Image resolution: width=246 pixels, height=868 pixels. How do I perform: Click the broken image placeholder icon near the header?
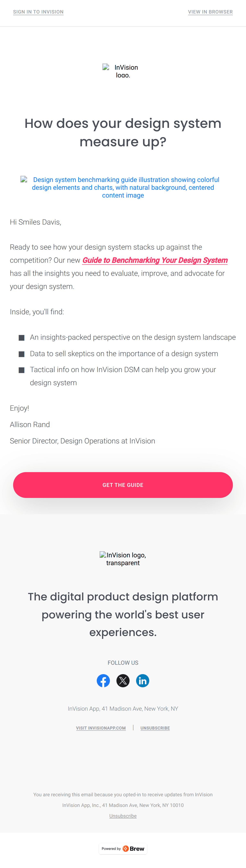[106, 67]
